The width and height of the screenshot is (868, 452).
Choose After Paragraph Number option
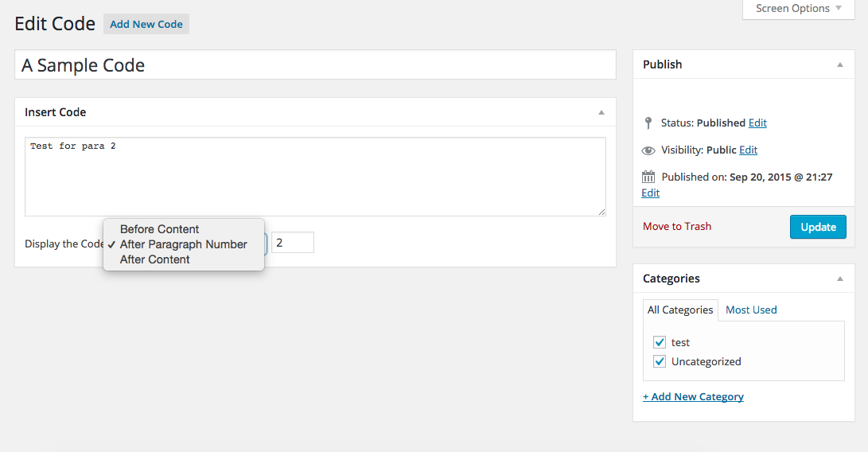click(183, 244)
